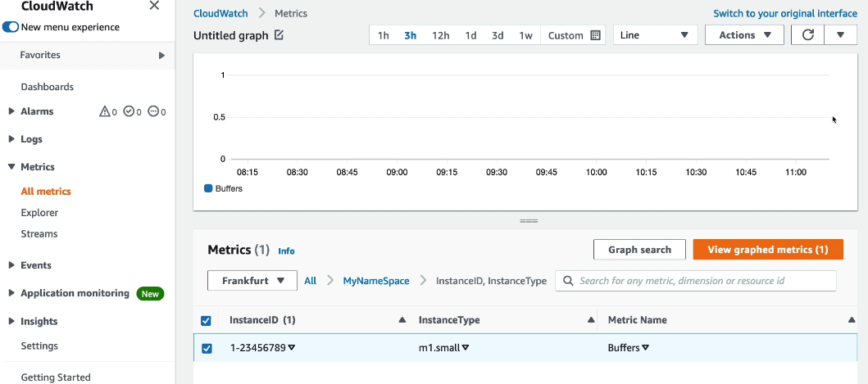The image size is (868, 384).
Task: Sort by InstanceType column arrow
Action: pyautogui.click(x=591, y=320)
